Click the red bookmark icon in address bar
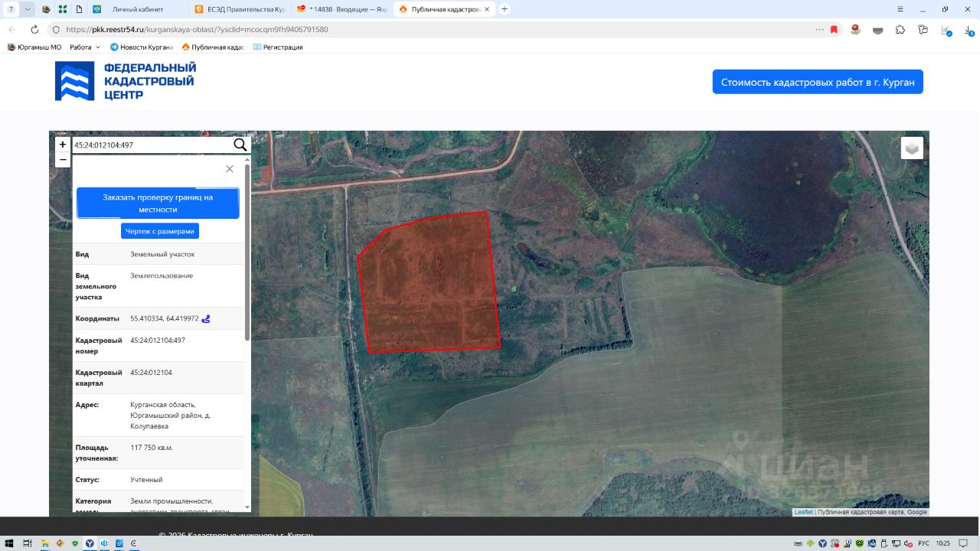 pyautogui.click(x=834, y=30)
